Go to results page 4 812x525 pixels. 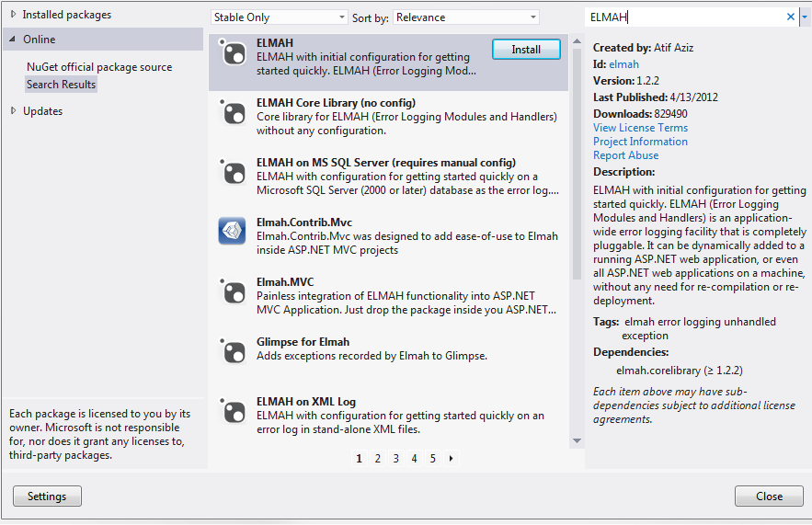point(415,458)
